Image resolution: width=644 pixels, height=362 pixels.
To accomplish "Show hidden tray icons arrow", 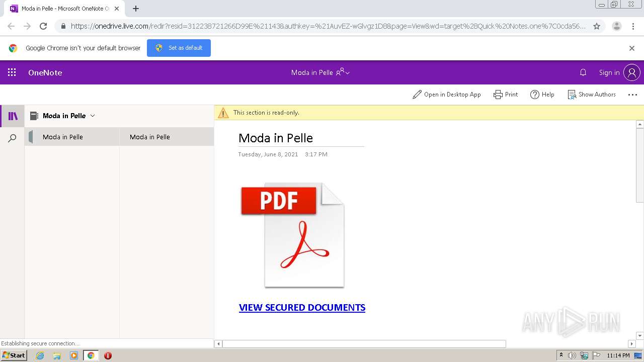I will (561, 355).
